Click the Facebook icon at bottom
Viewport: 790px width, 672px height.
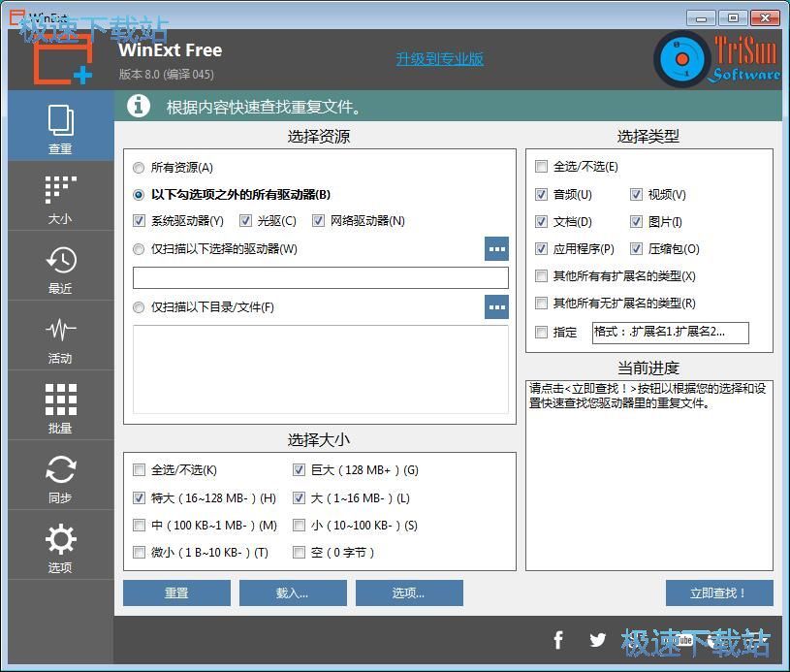[x=558, y=640]
